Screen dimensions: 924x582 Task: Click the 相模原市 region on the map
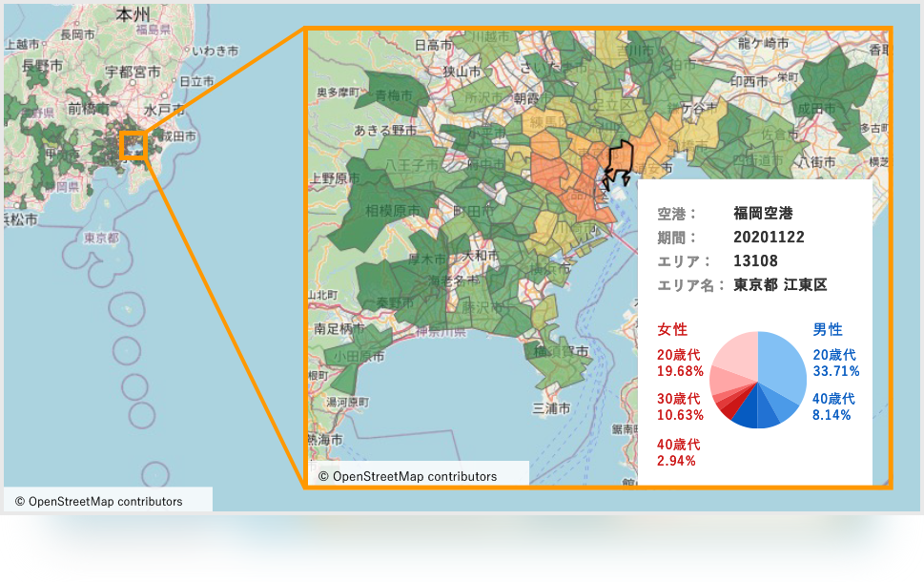click(380, 209)
